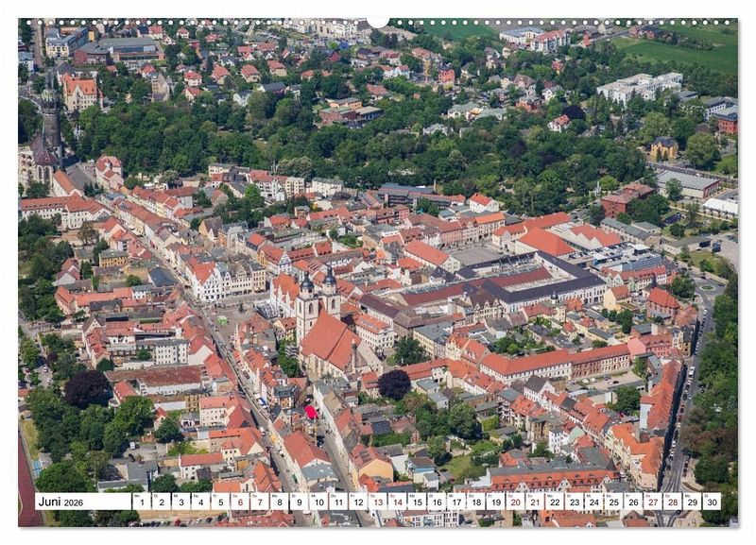This screenshot has height=545, width=756.
Task: Select day 15 in the calendar strip
Action: (417, 502)
